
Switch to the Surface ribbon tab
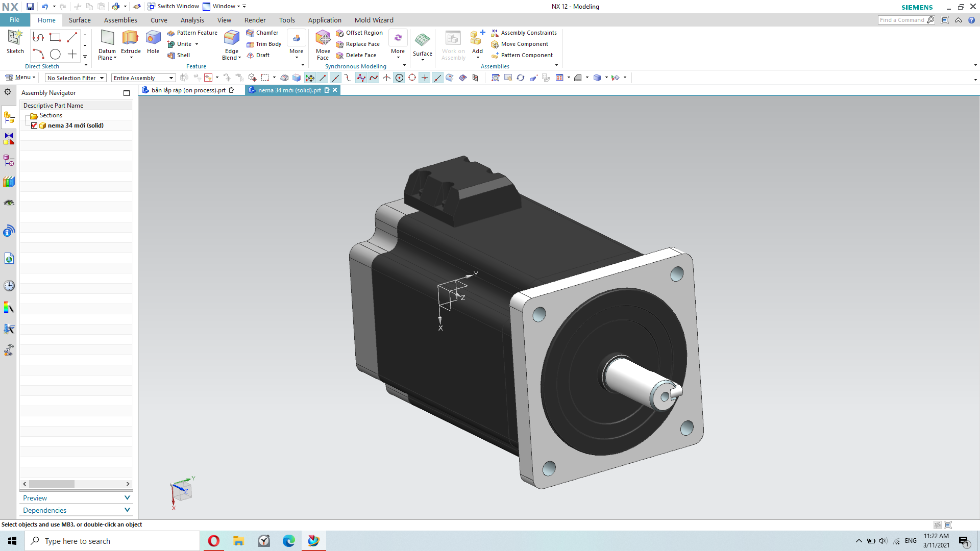[80, 20]
